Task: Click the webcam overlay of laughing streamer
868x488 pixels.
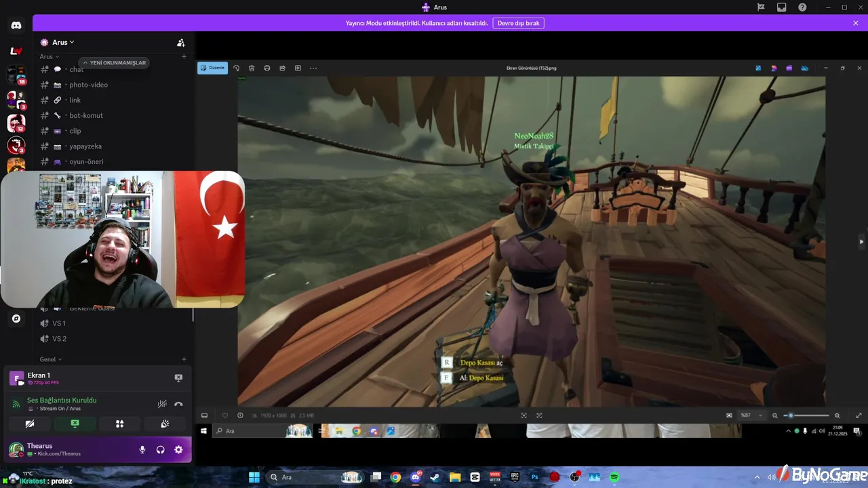Action: [x=123, y=239]
